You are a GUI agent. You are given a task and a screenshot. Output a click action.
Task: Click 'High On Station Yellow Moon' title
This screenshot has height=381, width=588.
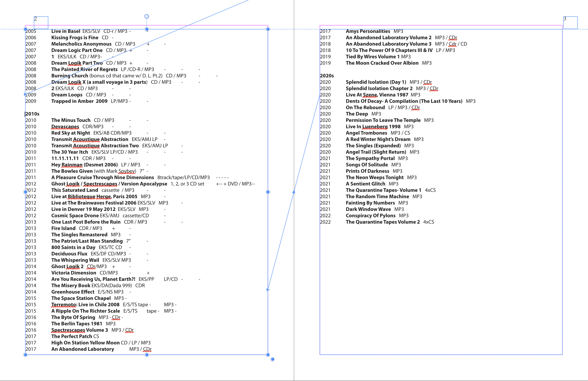pyautogui.click(x=86, y=343)
